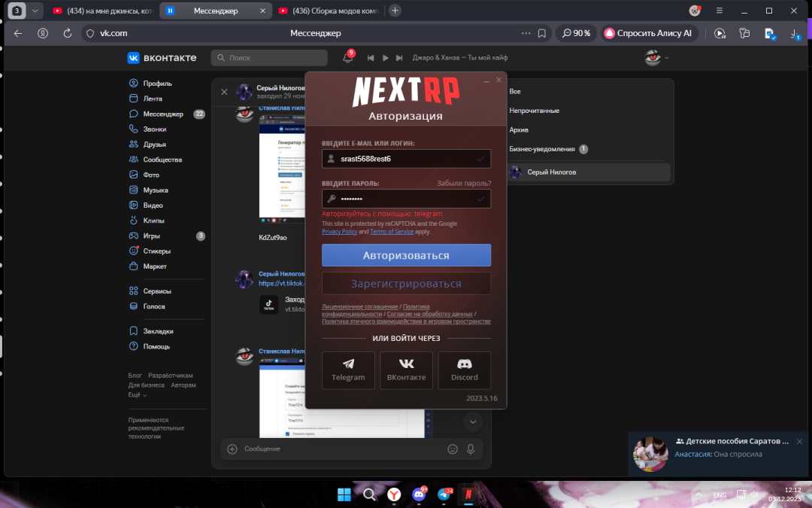Bookmark page with the address bar icon
This screenshot has width=812, height=508.
coord(541,33)
